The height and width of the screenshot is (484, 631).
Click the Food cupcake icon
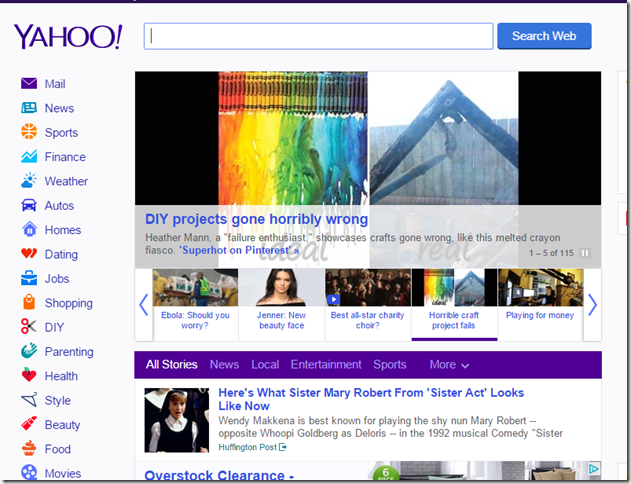29,449
